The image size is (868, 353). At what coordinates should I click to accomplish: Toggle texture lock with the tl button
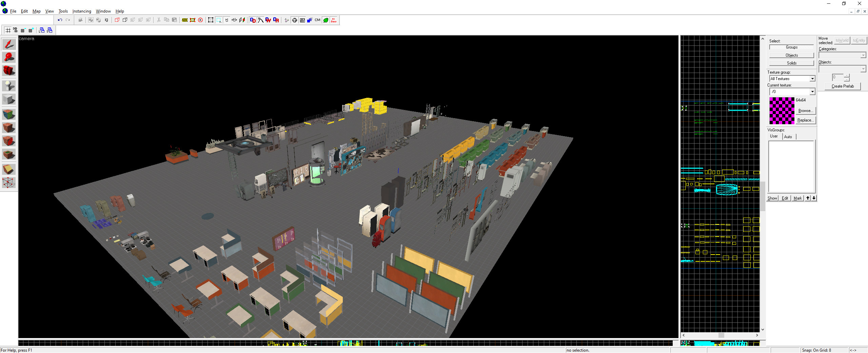(x=227, y=20)
